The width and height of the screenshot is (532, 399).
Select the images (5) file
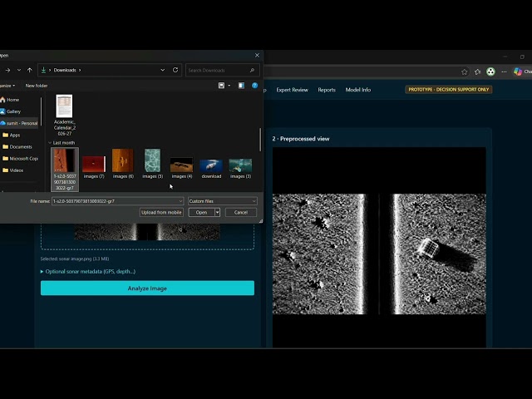152,164
